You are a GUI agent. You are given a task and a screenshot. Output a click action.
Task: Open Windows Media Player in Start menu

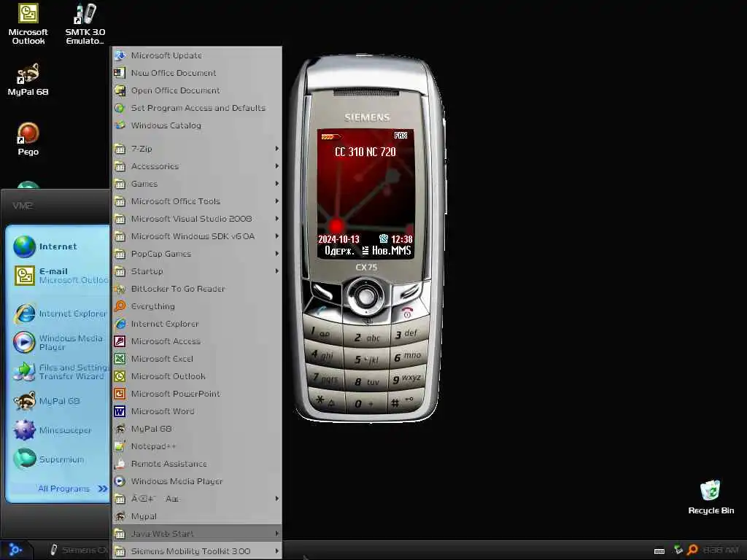point(59,343)
